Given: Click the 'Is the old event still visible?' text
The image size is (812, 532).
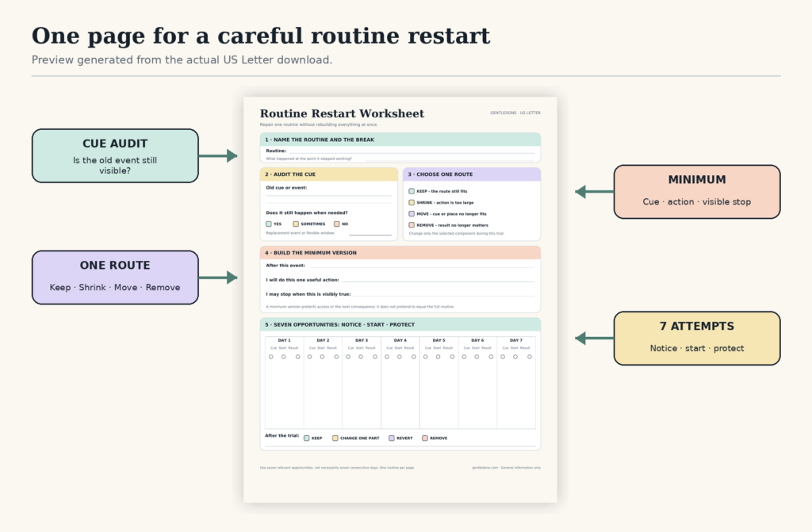Looking at the screenshot, I should (x=115, y=165).
